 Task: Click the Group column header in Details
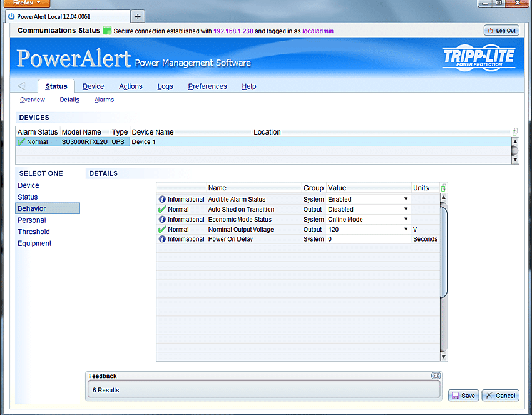pos(314,188)
